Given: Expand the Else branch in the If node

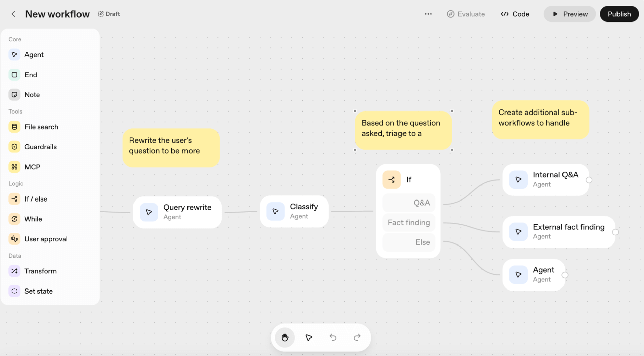Looking at the screenshot, I should coord(409,242).
